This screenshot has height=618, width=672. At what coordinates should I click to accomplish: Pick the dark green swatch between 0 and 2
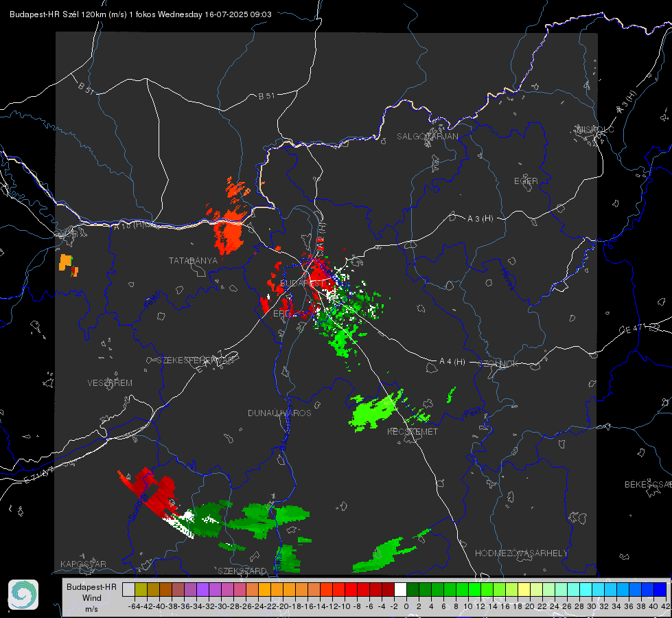pyautogui.click(x=413, y=589)
